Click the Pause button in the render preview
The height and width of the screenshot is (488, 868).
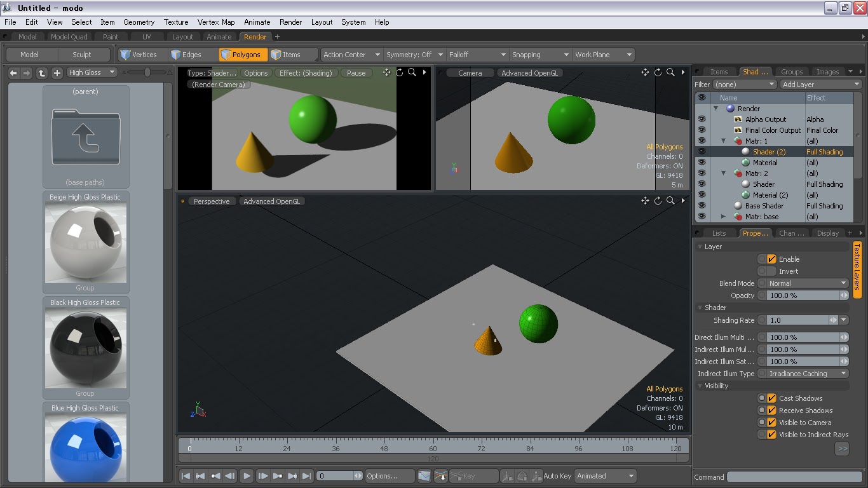[356, 72]
